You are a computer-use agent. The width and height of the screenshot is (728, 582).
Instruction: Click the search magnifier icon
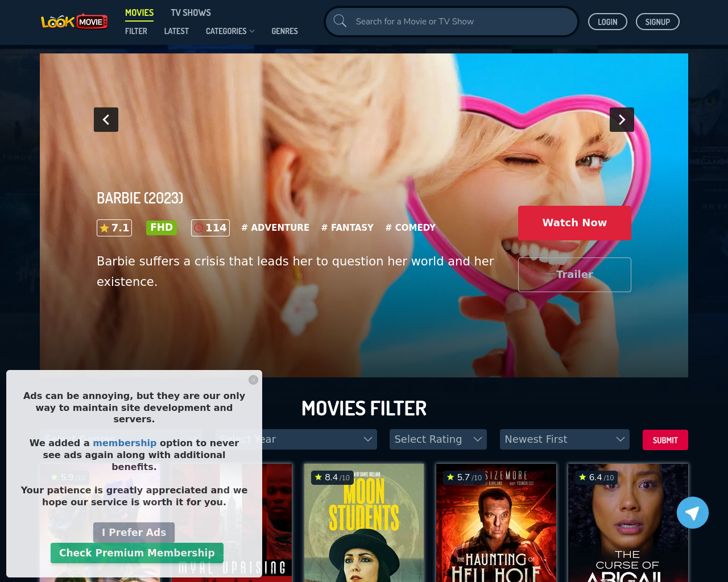340,21
